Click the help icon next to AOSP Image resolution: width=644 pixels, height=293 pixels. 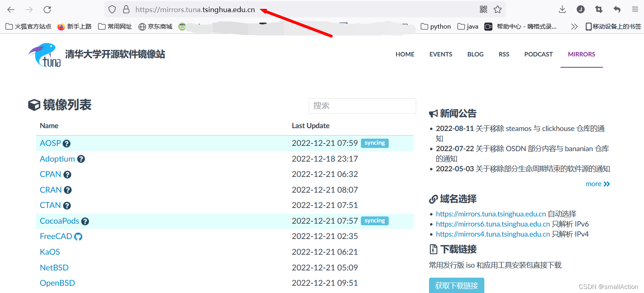point(67,143)
